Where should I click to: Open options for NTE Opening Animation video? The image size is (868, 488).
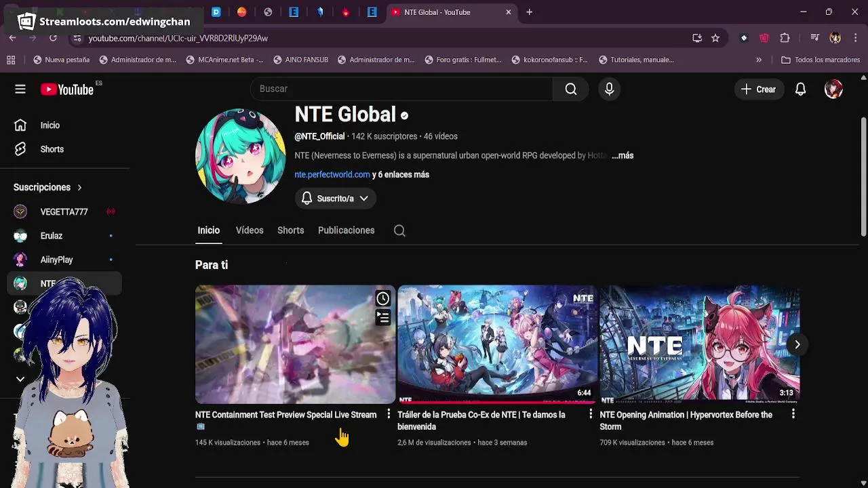pyautogui.click(x=793, y=413)
